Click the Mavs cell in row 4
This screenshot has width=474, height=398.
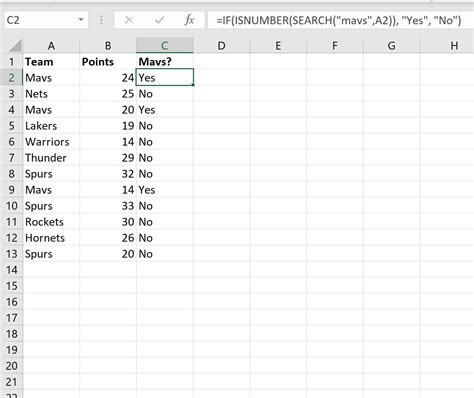click(51, 110)
